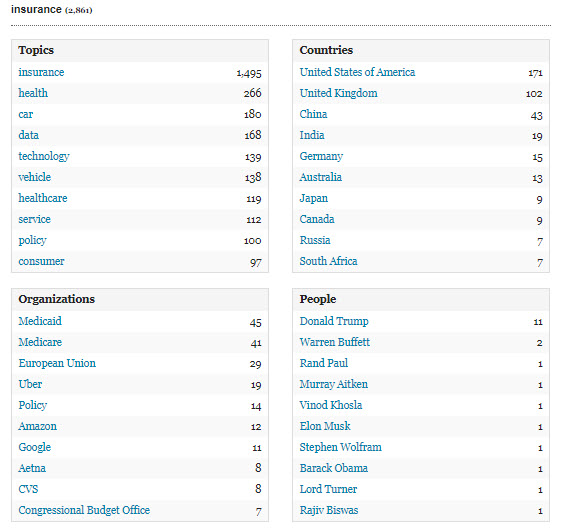Open the Uber organization link
The width and height of the screenshot is (563, 532).
point(30,384)
